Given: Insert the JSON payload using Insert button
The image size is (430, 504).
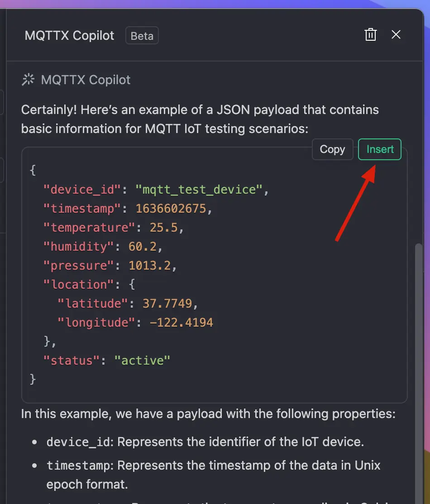Looking at the screenshot, I should pos(379,149).
